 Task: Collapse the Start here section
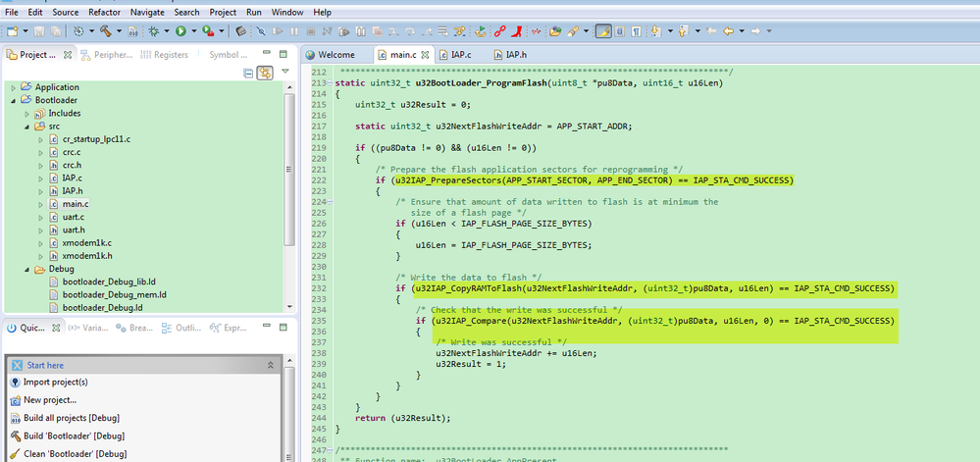click(271, 365)
